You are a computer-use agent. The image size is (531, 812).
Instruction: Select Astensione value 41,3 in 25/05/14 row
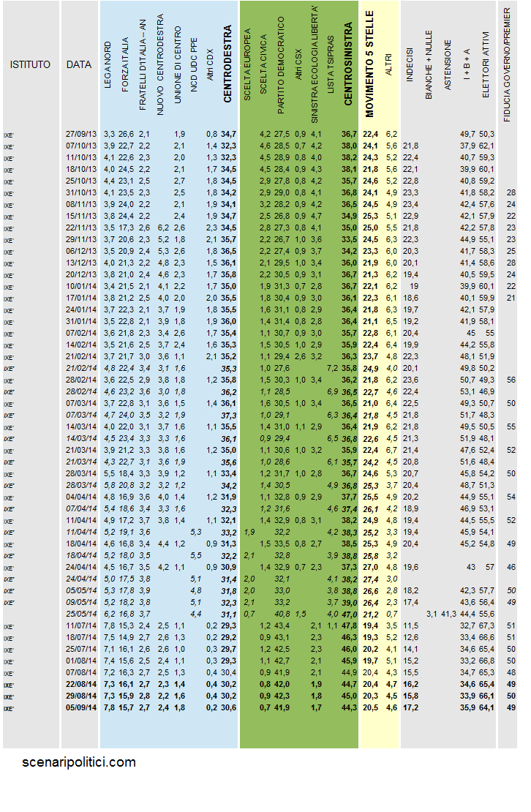point(448,614)
